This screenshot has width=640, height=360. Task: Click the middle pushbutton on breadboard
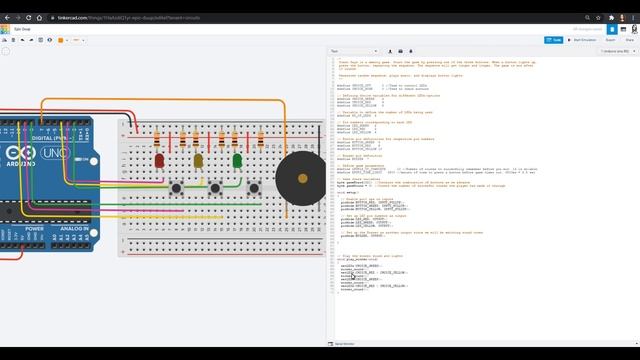pos(215,189)
